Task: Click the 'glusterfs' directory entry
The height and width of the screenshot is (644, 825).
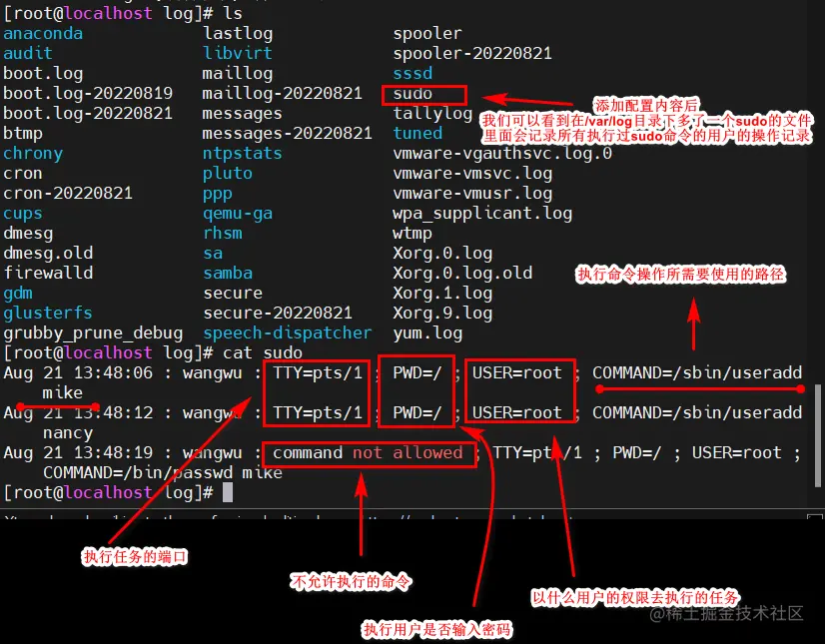Action: (x=48, y=314)
